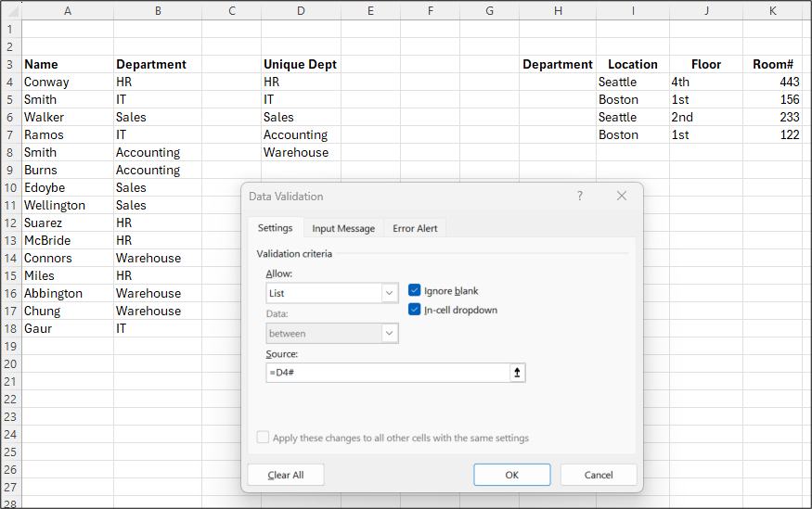Check Apply these changes to all other cells
812x509 pixels.
pos(263,437)
